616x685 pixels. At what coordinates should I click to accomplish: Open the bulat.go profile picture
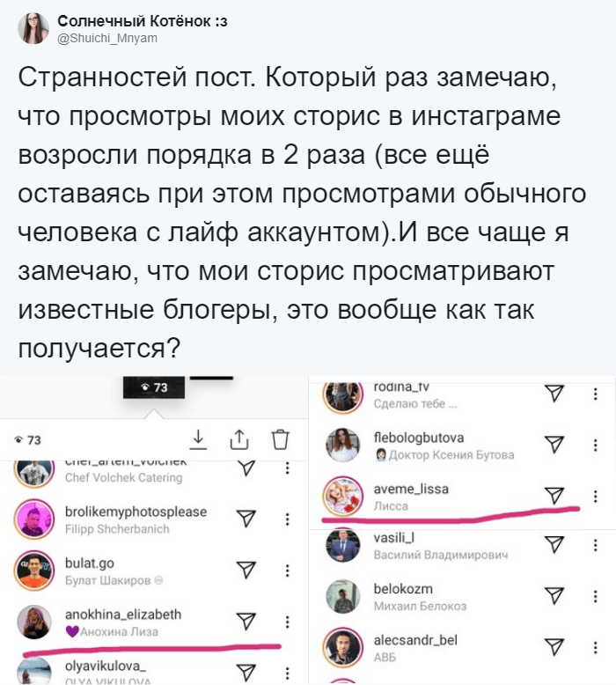tap(34, 571)
